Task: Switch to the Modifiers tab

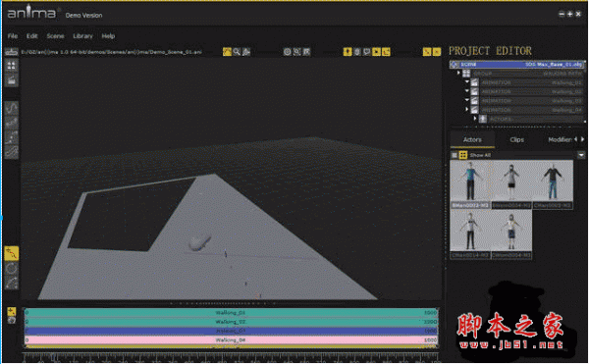Action: click(x=560, y=139)
